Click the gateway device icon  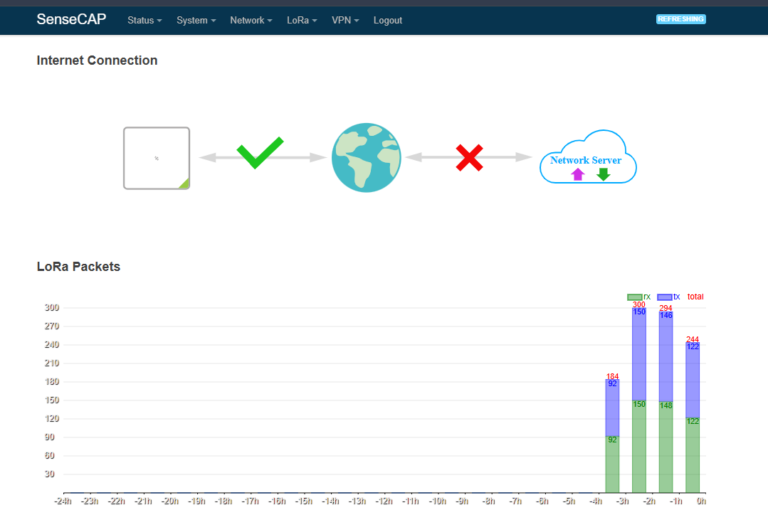[157, 157]
